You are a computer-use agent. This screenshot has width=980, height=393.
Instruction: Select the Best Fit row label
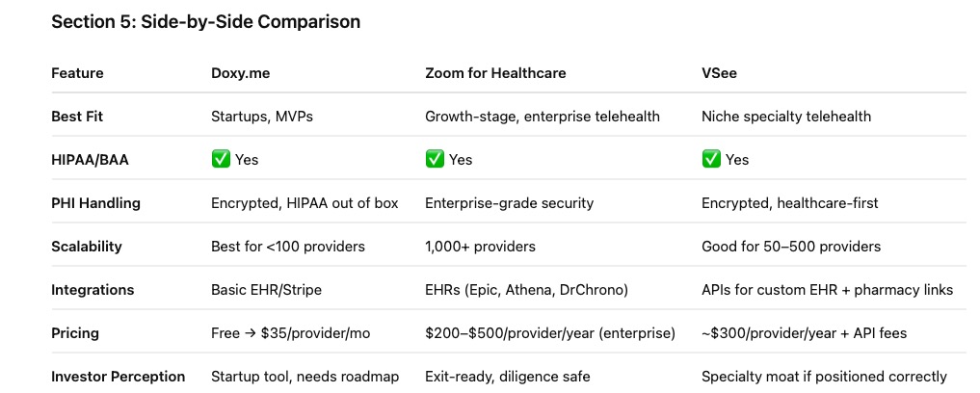[76, 117]
